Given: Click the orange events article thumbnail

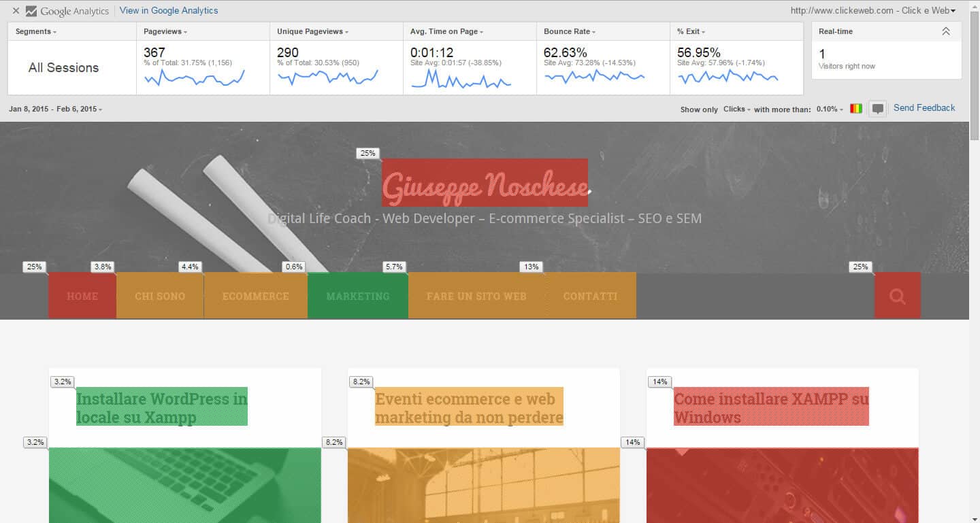Looking at the screenshot, I should click(x=484, y=486).
